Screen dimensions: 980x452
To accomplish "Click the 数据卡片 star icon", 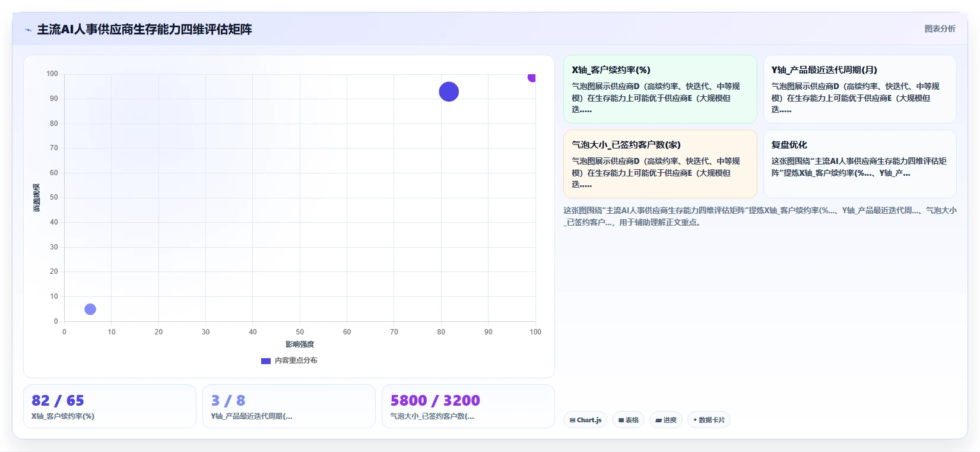I will [695, 420].
